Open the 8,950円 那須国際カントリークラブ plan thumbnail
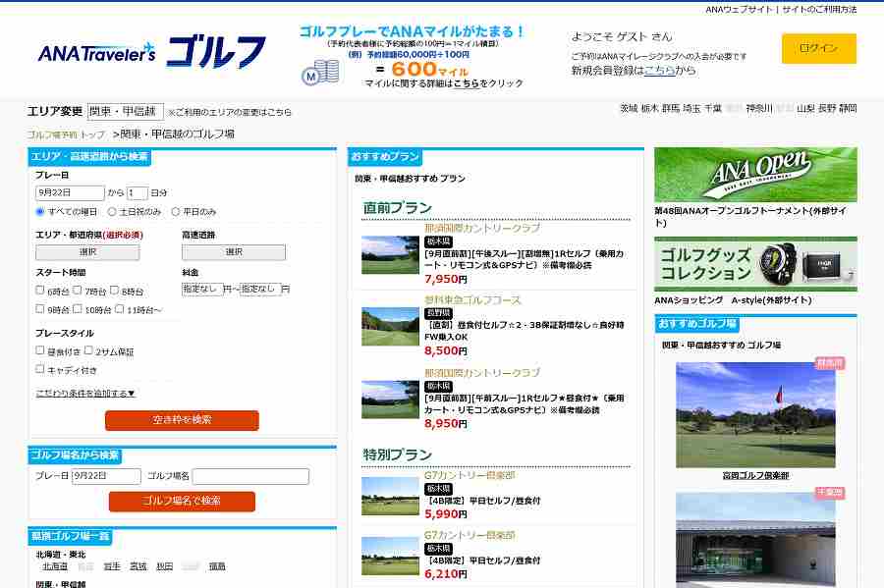884x588 pixels. tap(390, 400)
